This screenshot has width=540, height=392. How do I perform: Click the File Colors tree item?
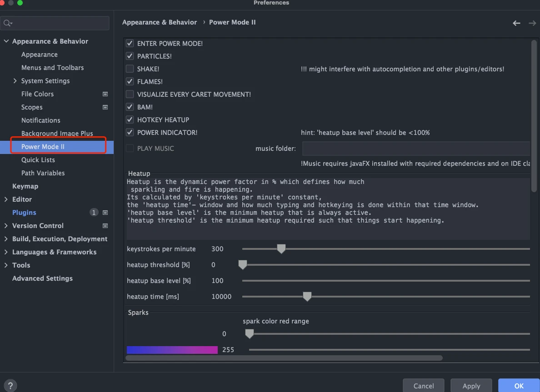pyautogui.click(x=37, y=94)
